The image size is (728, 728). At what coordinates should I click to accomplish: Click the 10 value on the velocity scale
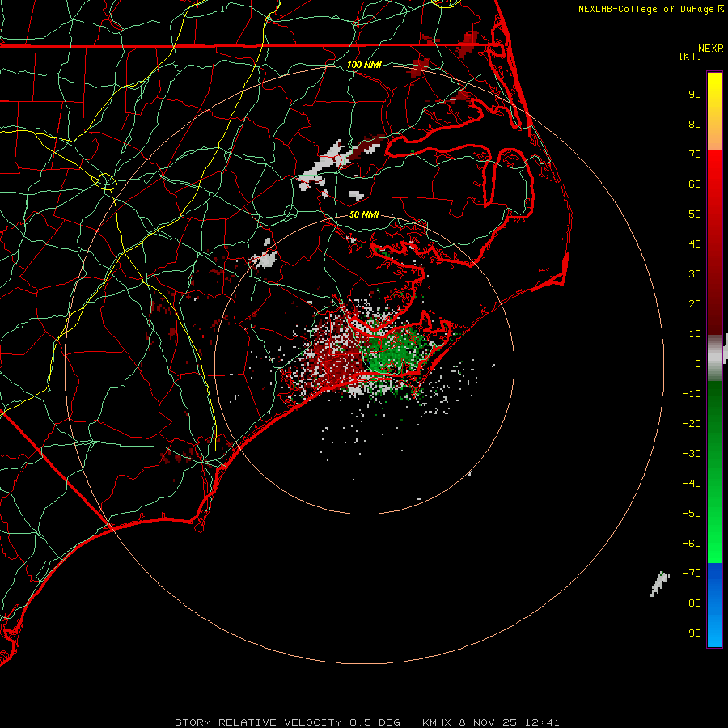[695, 334]
